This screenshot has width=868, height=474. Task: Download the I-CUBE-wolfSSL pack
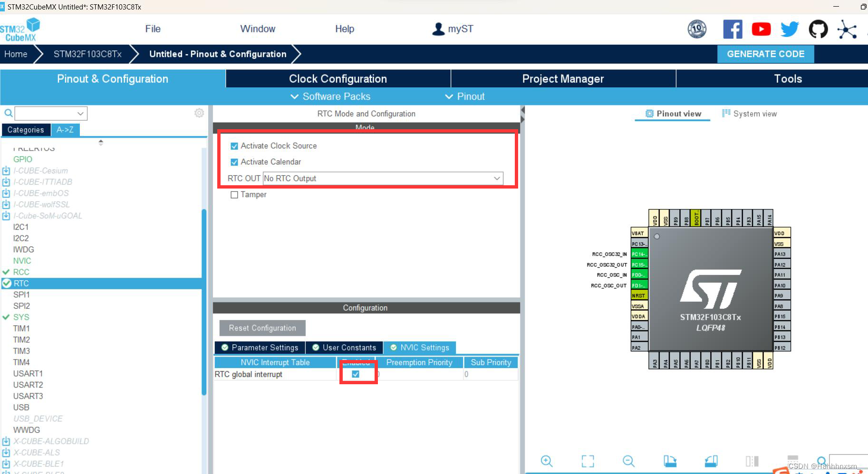(6, 204)
